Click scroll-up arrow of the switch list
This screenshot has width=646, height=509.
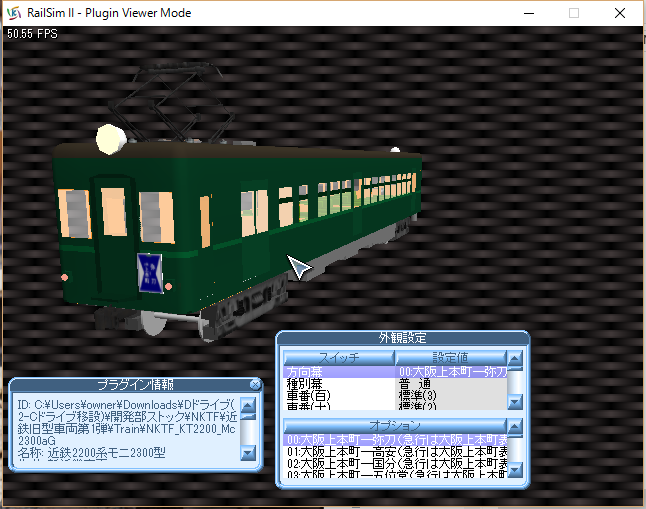coord(515,358)
